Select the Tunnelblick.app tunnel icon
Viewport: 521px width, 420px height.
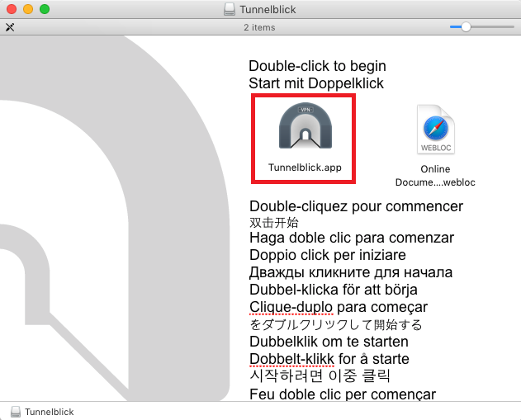pos(305,125)
